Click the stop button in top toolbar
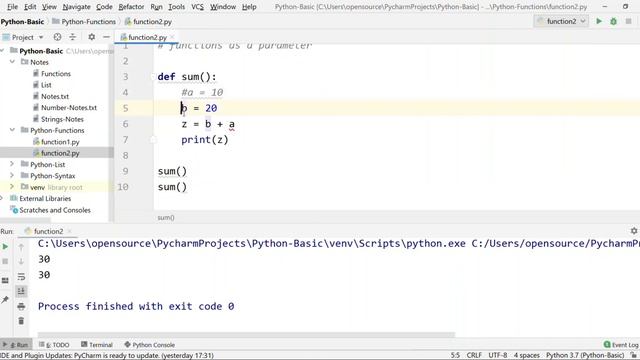This screenshot has height=360, width=640. [628, 21]
